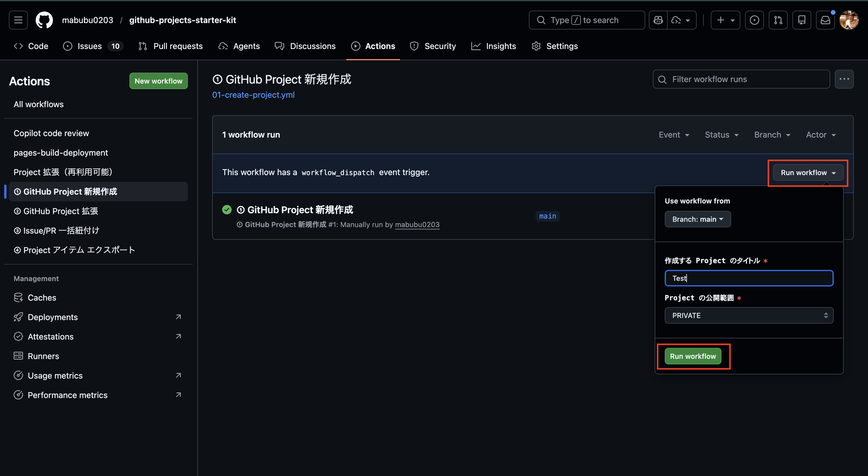This screenshot has width=868, height=476.
Task: Switch to the Agents tab
Action: [x=239, y=46]
